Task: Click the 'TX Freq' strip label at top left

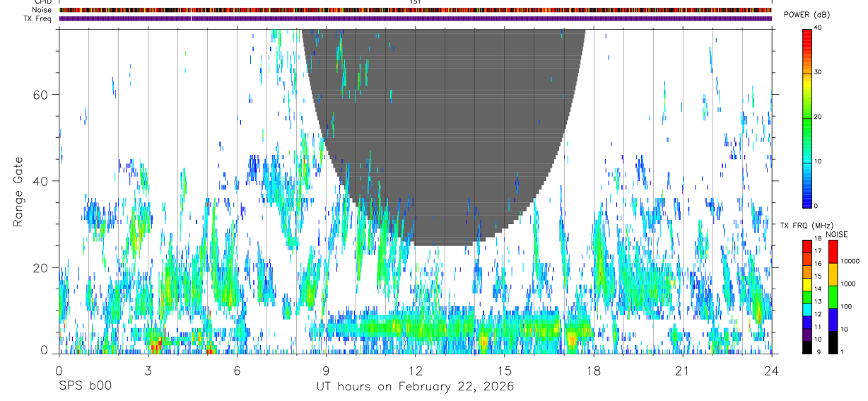Action: tap(38, 18)
